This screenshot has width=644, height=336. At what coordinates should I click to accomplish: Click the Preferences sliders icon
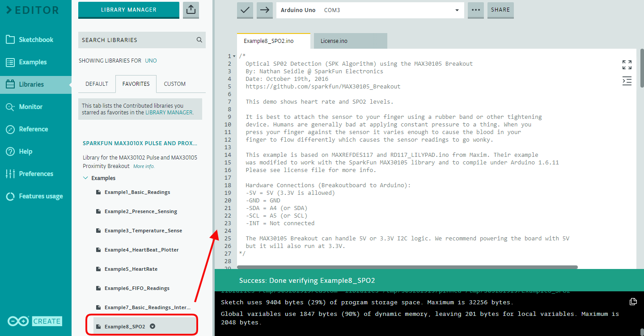10,174
